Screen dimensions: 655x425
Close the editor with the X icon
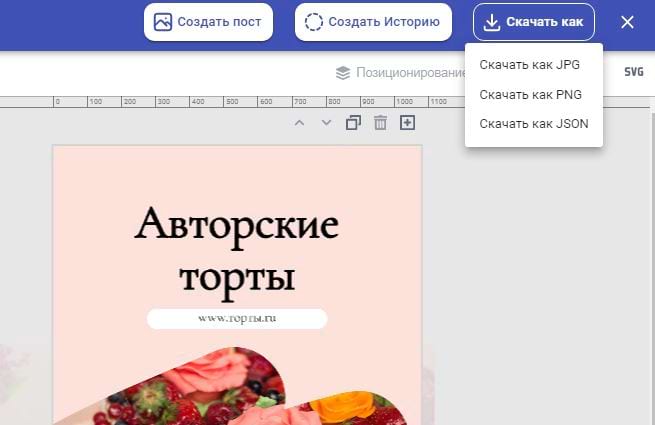coord(627,22)
